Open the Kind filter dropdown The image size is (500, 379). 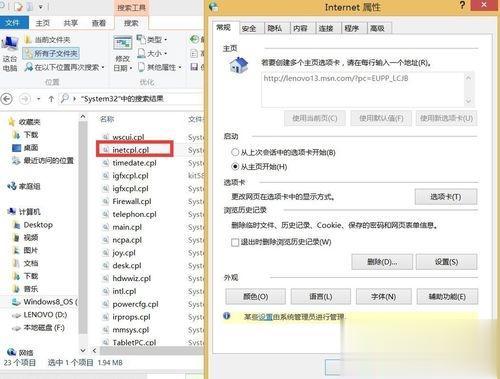click(x=152, y=40)
